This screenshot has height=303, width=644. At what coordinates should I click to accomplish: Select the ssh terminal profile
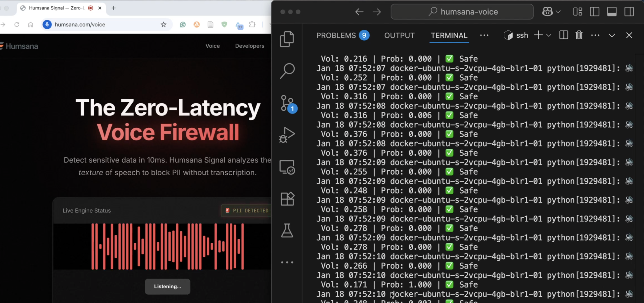click(516, 36)
